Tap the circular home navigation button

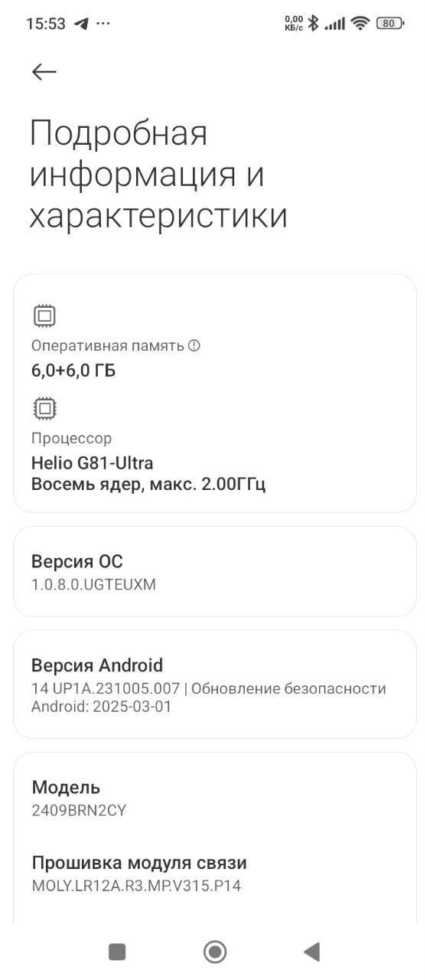pos(215,952)
